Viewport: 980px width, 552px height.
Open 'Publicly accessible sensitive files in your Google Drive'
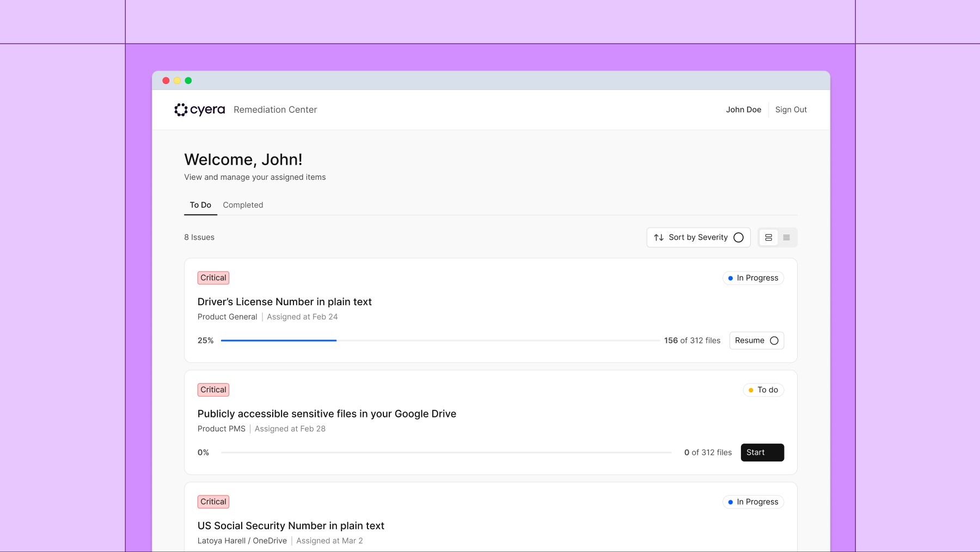(x=327, y=414)
